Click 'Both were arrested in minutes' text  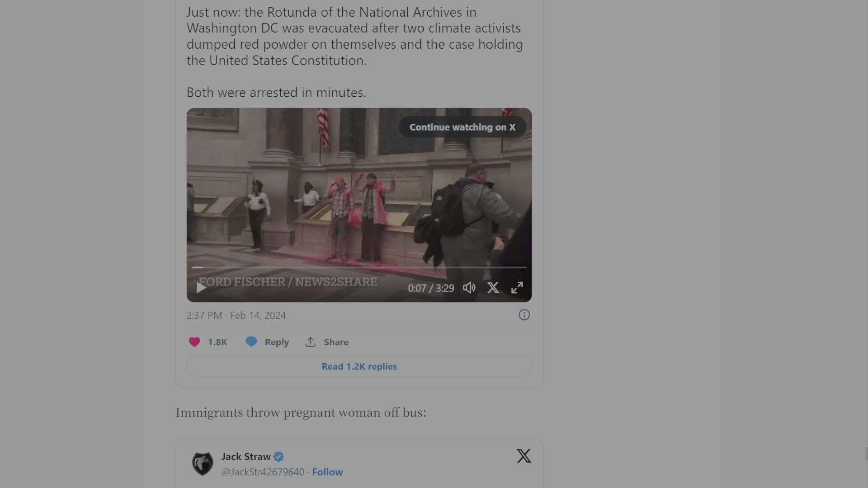(276, 93)
